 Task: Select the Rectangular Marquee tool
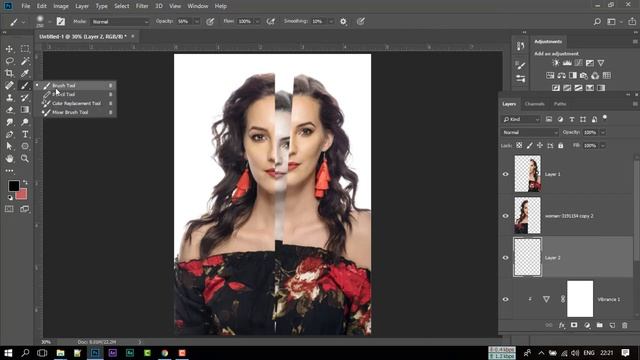25,49
